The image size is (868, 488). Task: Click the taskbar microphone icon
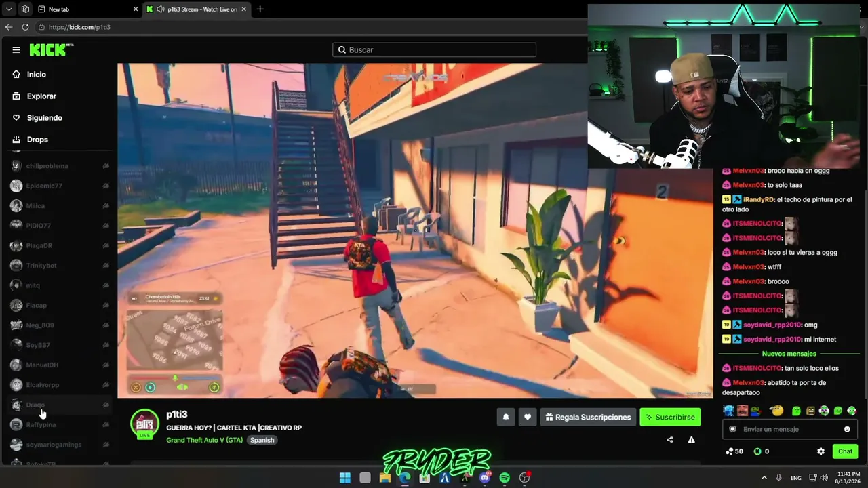(778, 478)
